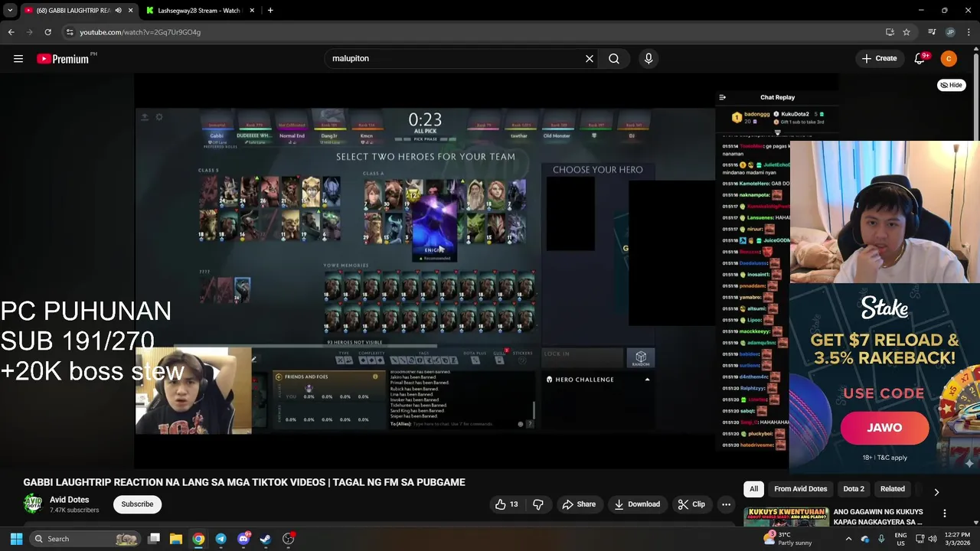Go back one page in Chrome
Screen dimensions: 980x551
click(11, 32)
